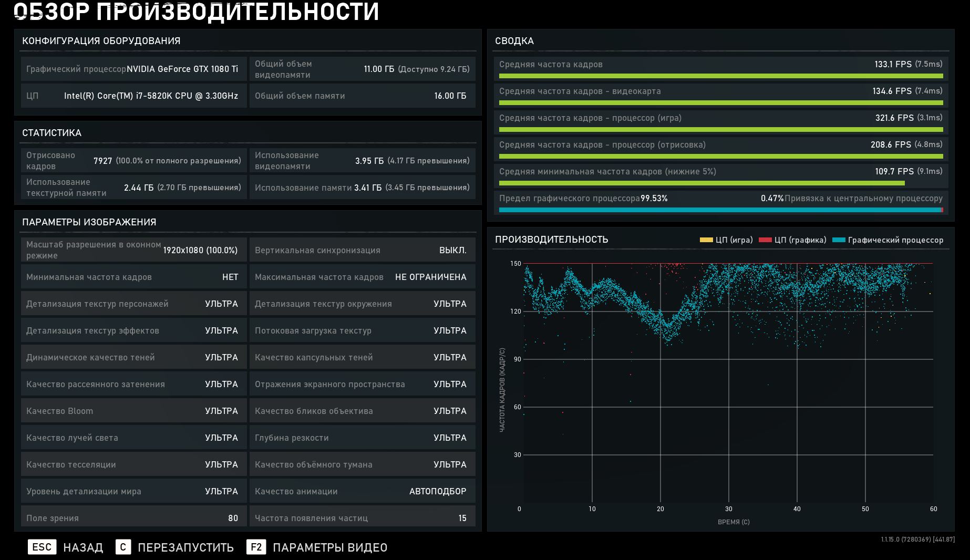Click the C key icon for restart
The image size is (970, 560).
123,547
